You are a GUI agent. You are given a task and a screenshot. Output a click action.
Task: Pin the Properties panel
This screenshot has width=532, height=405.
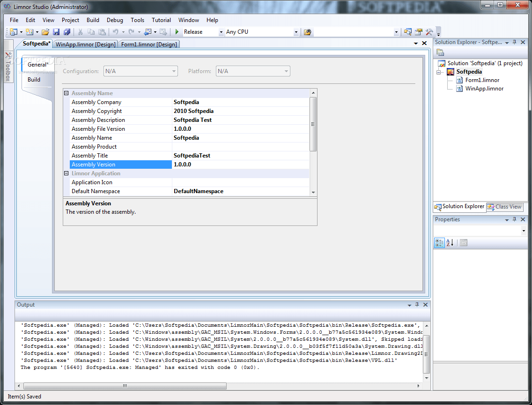tap(515, 219)
